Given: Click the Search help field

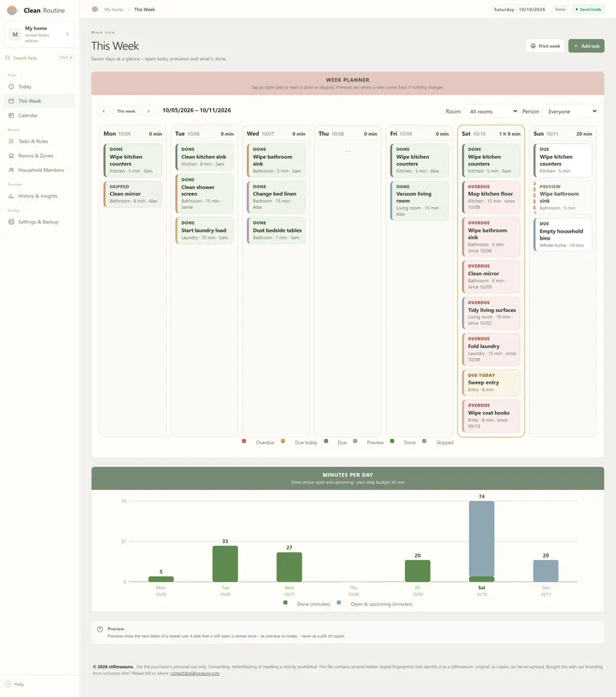Looking at the screenshot, I should click(39, 58).
